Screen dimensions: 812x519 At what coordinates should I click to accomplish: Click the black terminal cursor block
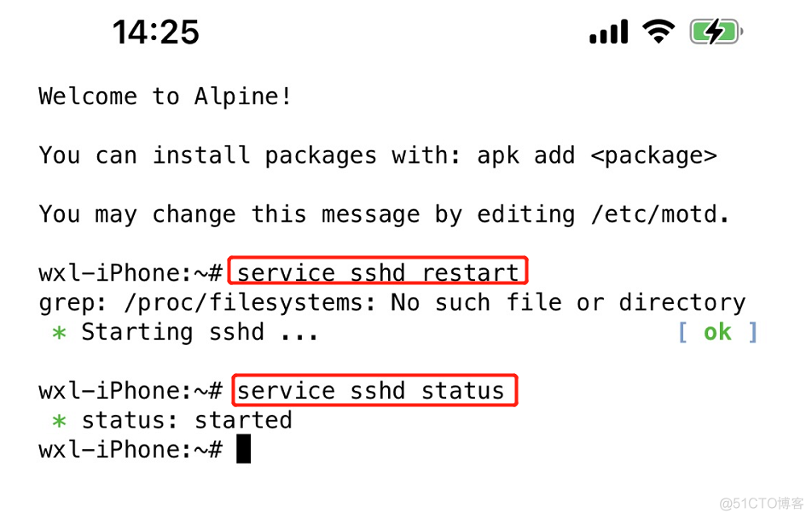coord(243,449)
